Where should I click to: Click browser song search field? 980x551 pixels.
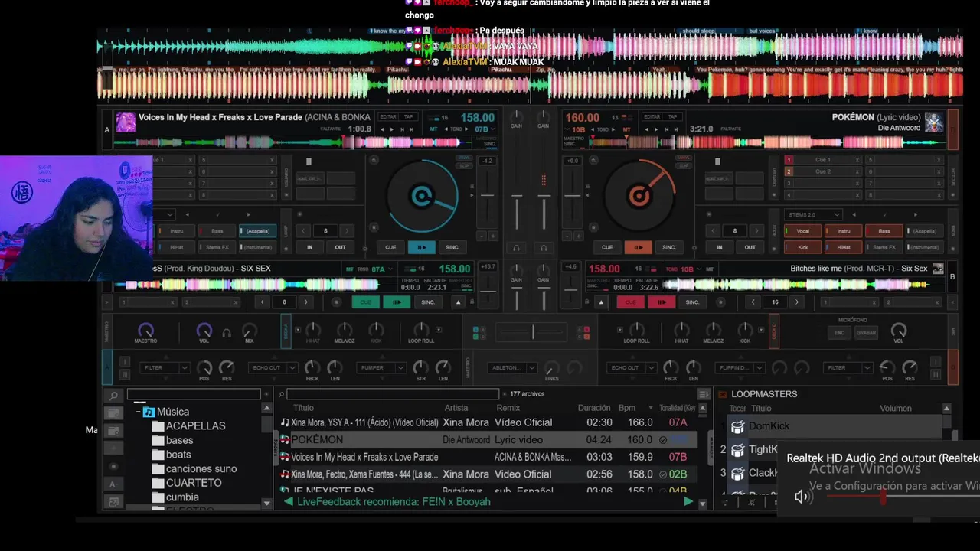click(393, 394)
